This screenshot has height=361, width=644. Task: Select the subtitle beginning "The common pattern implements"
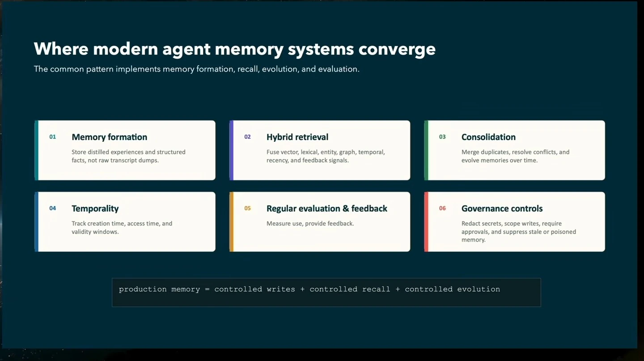197,69
